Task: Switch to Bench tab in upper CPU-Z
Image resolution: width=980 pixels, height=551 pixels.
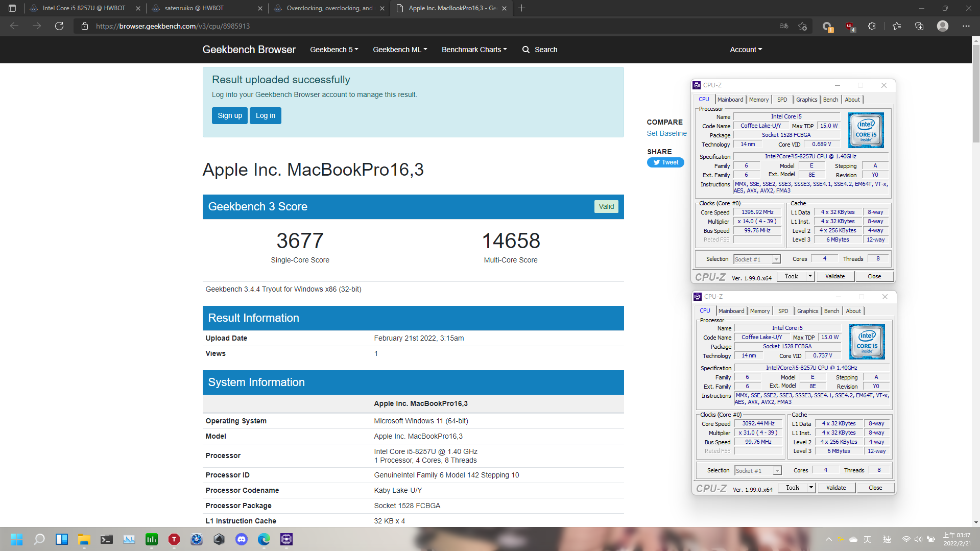Action: tap(831, 100)
